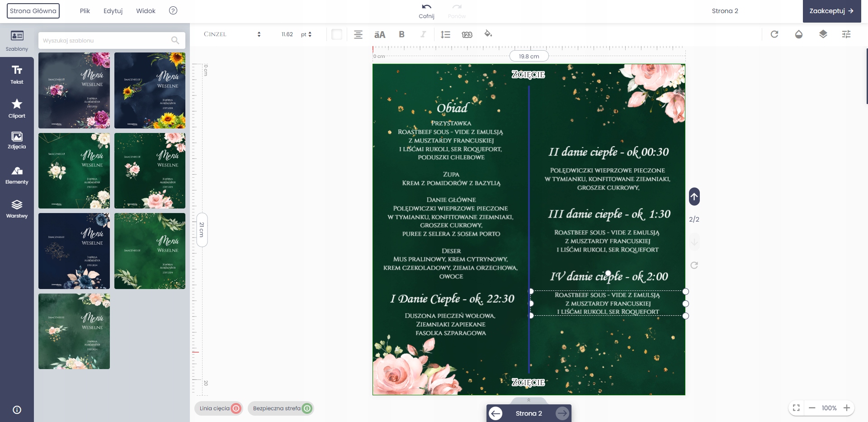Open line spacing options
This screenshot has width=868, height=422.
click(445, 34)
